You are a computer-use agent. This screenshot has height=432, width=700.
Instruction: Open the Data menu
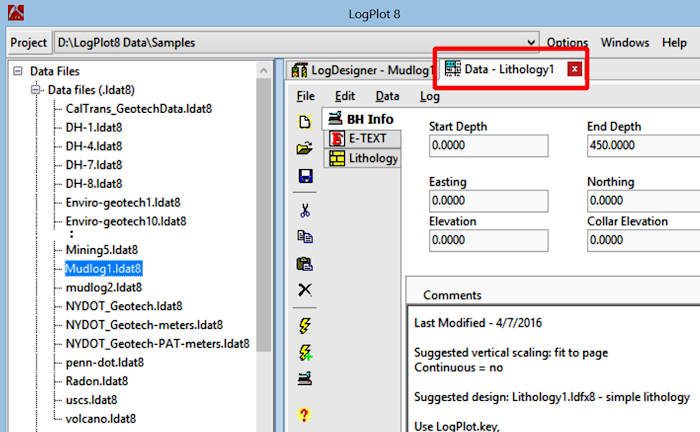coord(387,97)
